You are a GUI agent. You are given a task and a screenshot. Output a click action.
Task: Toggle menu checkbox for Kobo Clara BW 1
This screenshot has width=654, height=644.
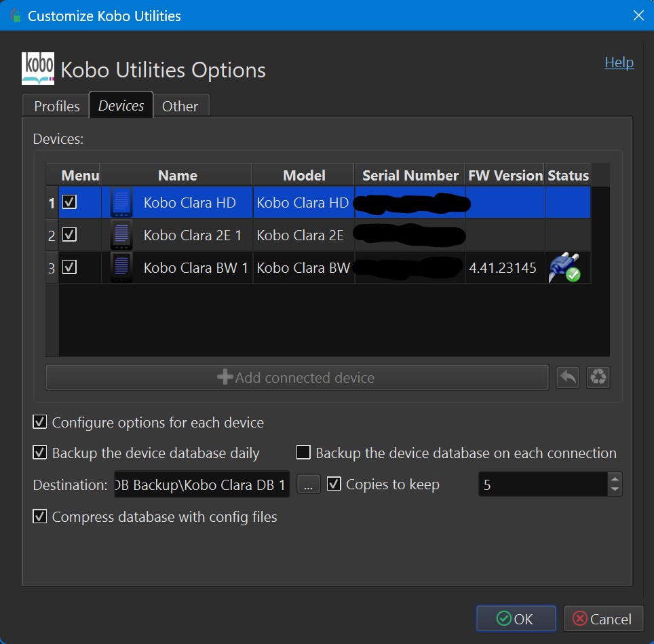click(x=69, y=267)
